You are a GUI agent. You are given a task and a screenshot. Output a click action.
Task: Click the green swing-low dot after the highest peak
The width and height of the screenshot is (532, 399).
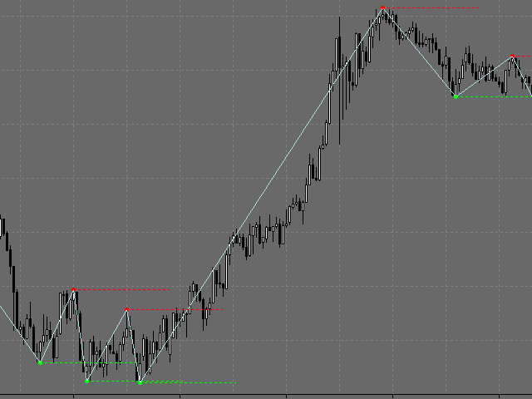[x=456, y=97]
